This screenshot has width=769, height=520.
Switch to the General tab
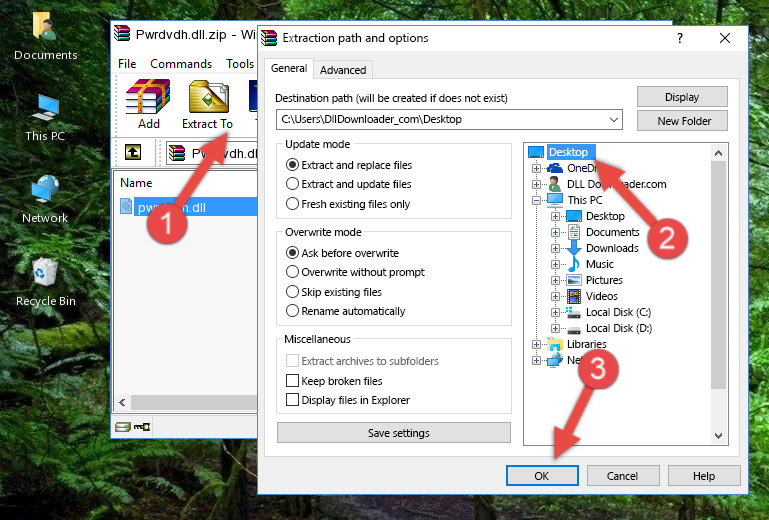289,68
